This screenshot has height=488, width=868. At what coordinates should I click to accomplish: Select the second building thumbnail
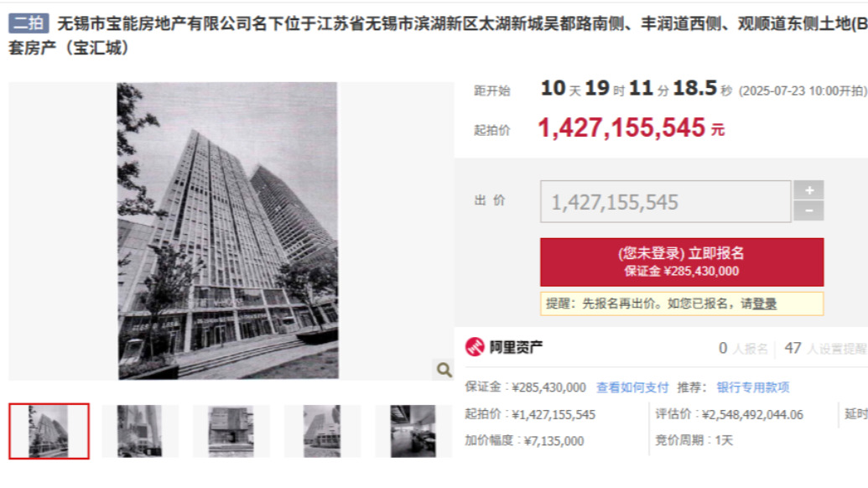pos(140,431)
